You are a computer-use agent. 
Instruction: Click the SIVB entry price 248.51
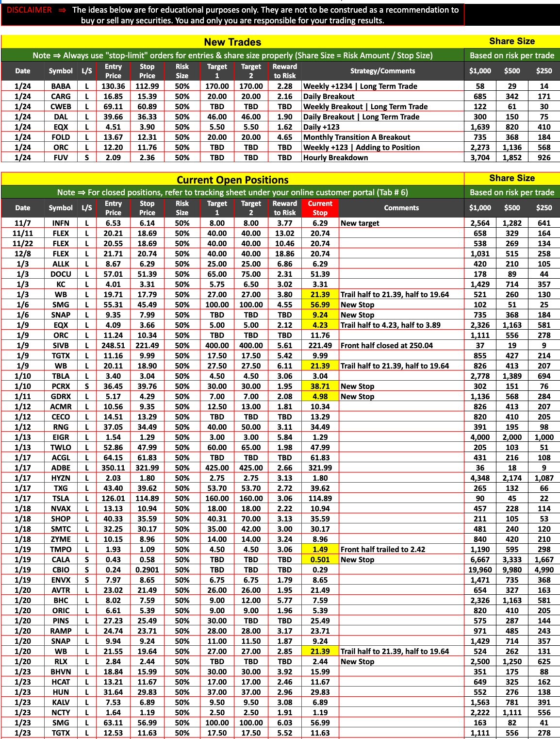(113, 345)
